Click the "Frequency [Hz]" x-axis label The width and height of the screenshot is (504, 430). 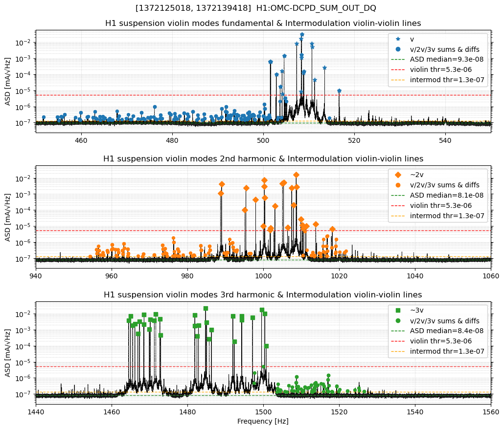tap(263, 421)
